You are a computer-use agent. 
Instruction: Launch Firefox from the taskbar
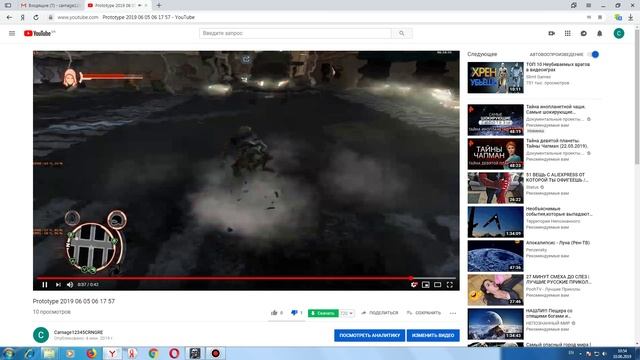tap(91, 353)
